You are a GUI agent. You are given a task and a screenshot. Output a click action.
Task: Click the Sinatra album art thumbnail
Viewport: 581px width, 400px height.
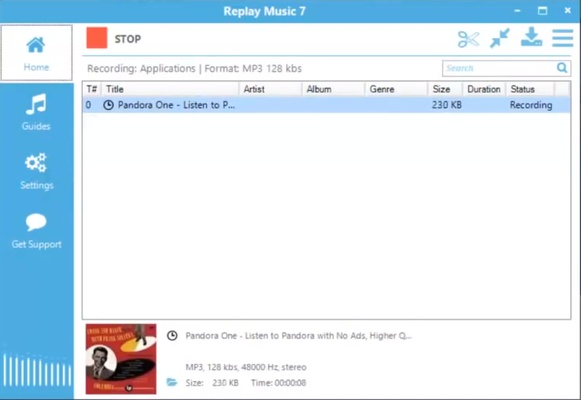[x=121, y=359]
